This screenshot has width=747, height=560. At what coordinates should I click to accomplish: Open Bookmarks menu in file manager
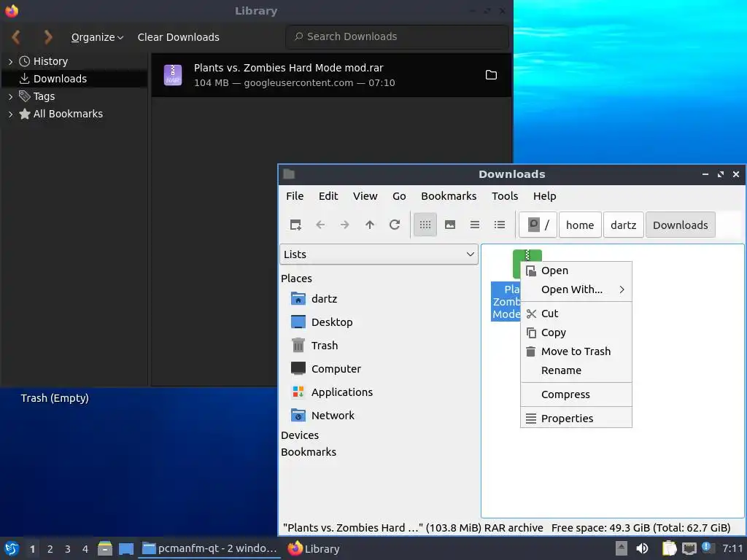pos(449,196)
